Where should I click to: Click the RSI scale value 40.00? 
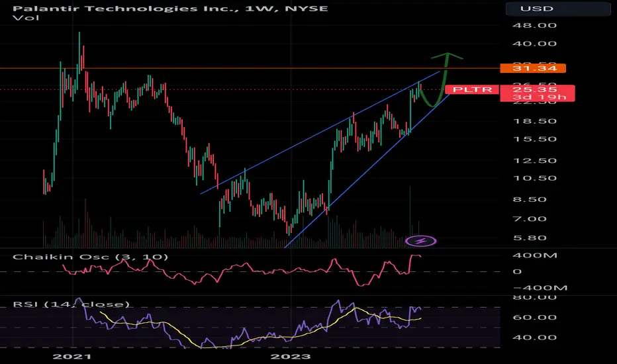tap(534, 338)
